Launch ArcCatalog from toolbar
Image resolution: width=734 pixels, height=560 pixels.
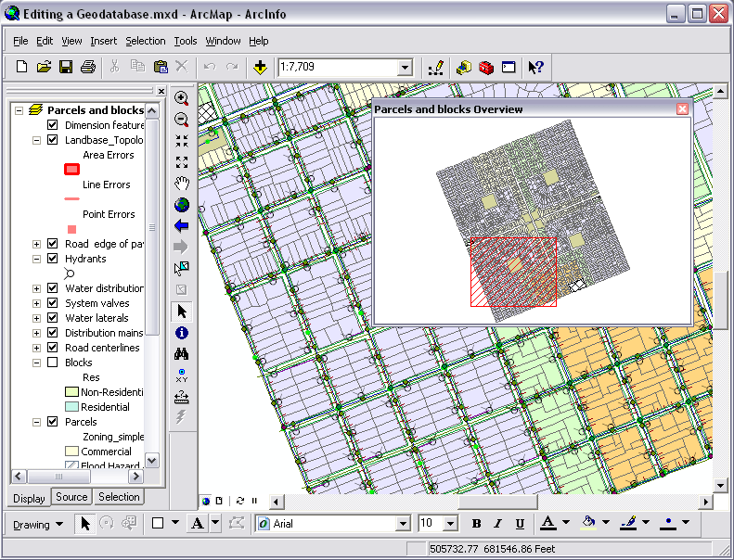[x=464, y=68]
